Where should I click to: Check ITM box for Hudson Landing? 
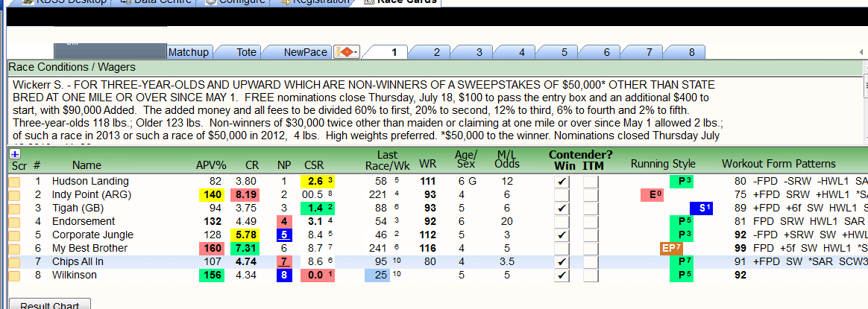[591, 182]
